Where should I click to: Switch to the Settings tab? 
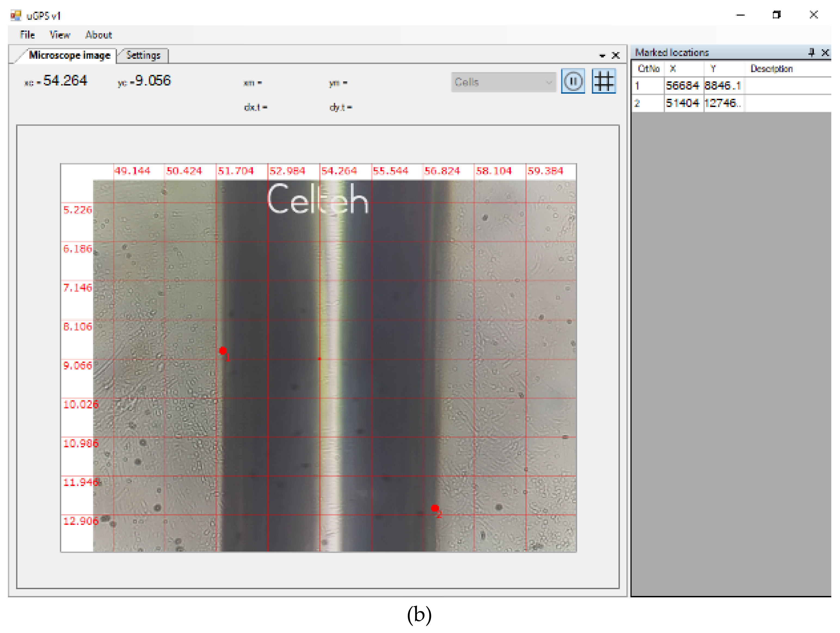143,56
